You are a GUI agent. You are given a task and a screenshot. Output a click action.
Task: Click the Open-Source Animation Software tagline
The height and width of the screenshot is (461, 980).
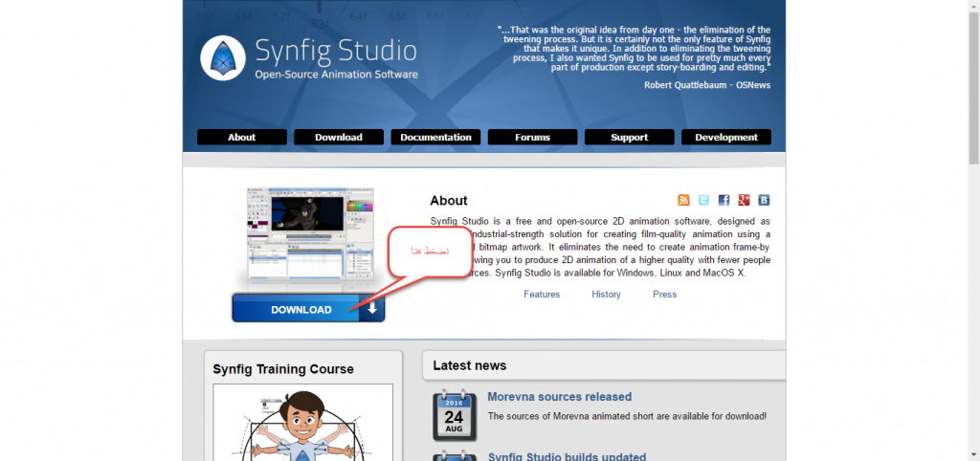[336, 75]
